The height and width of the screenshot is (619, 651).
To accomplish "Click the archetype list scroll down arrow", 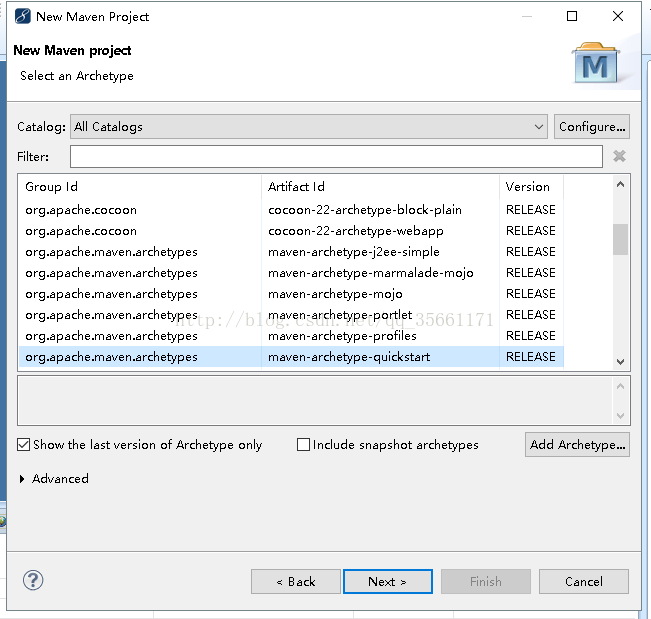I will click(x=620, y=362).
